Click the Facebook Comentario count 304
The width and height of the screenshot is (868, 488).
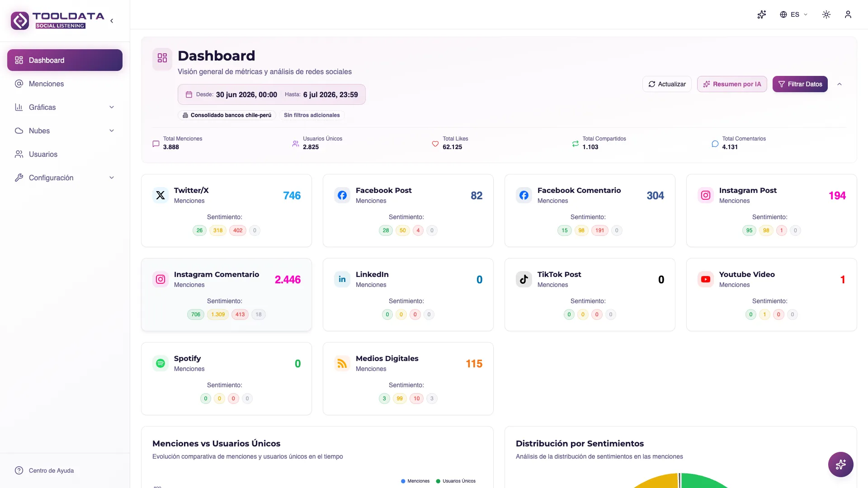(x=655, y=196)
